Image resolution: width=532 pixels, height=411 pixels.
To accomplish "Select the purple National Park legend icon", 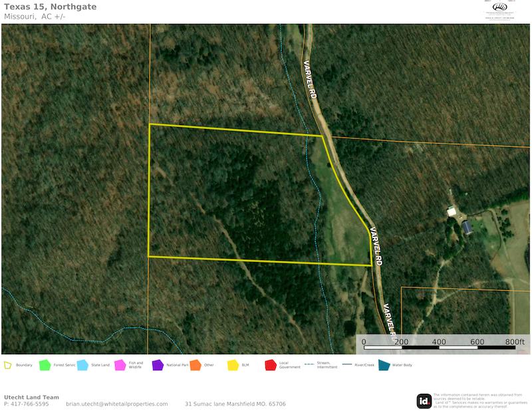I will point(158,365).
